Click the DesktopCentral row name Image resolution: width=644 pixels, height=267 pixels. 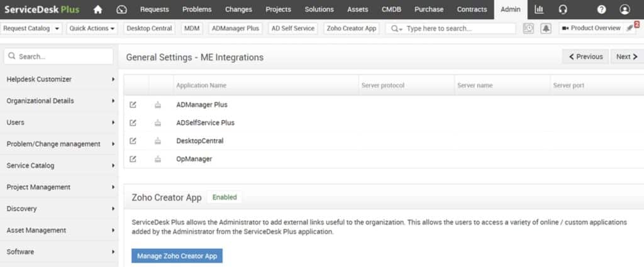200,141
